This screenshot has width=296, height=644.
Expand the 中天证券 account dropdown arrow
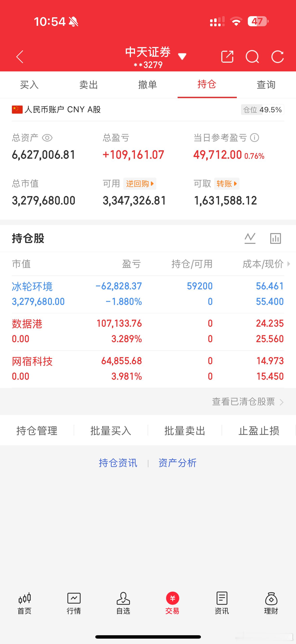[182, 57]
